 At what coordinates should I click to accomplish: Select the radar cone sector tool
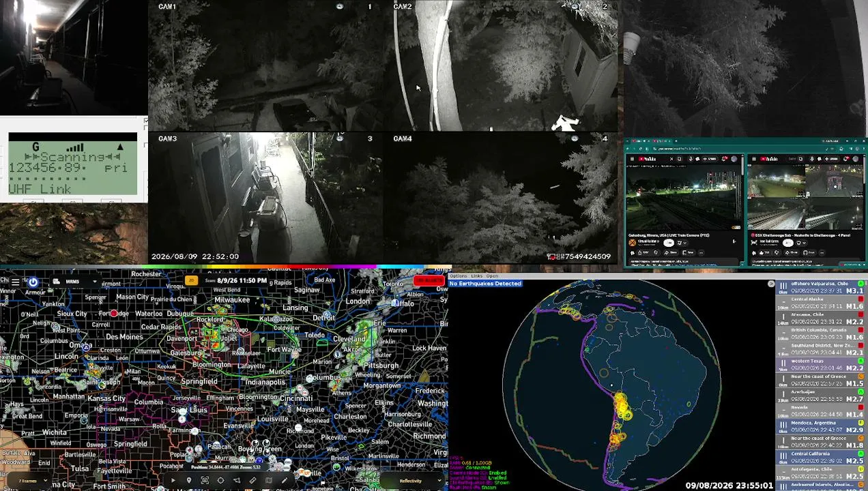pos(237,481)
